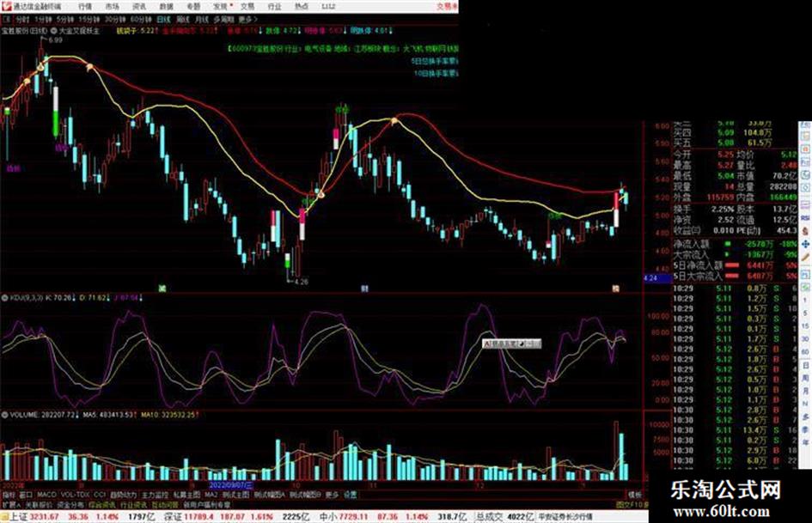Select the 多周期 multi-period tab

[223, 20]
